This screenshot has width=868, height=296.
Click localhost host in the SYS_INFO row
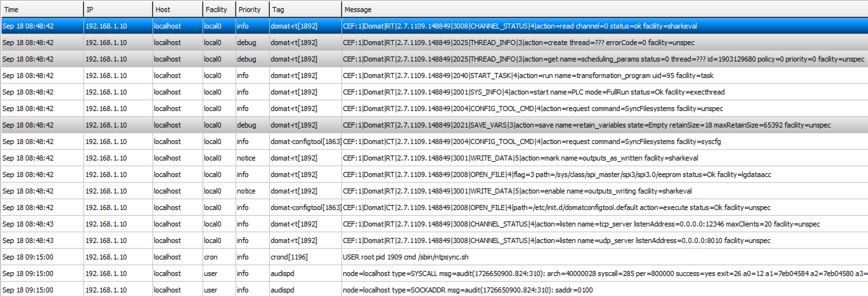pyautogui.click(x=167, y=92)
